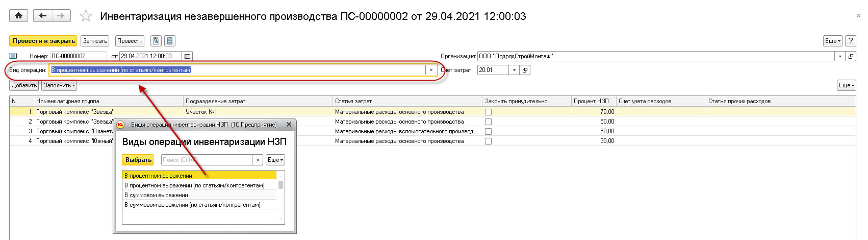Click the document status icon near Номер
This screenshot has height=240, width=868.
point(13,56)
